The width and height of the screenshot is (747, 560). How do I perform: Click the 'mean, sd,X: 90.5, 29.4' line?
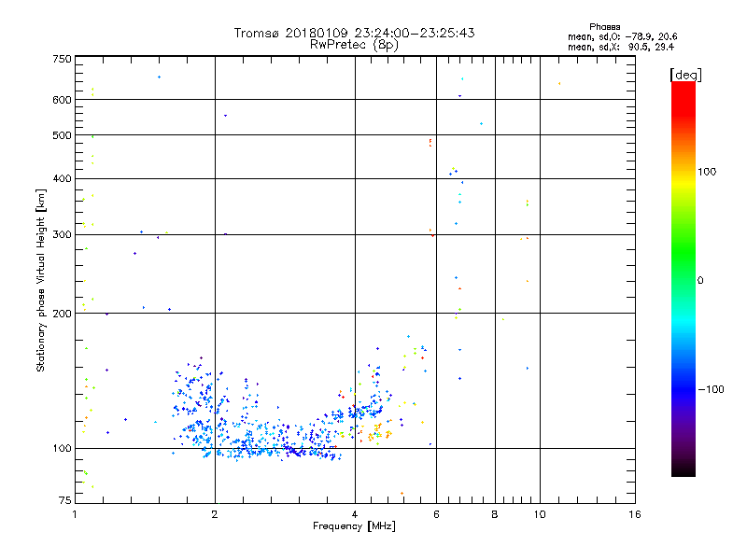coord(621,47)
